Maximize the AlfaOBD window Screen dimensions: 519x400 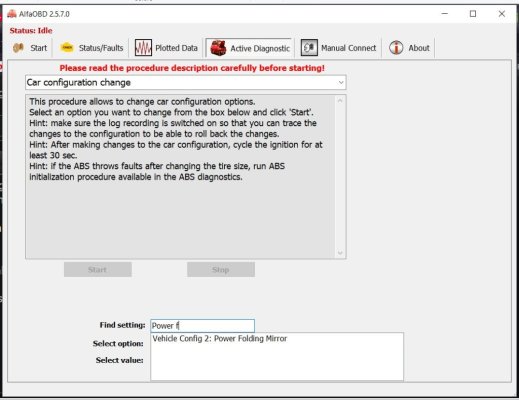pyautogui.click(x=473, y=14)
